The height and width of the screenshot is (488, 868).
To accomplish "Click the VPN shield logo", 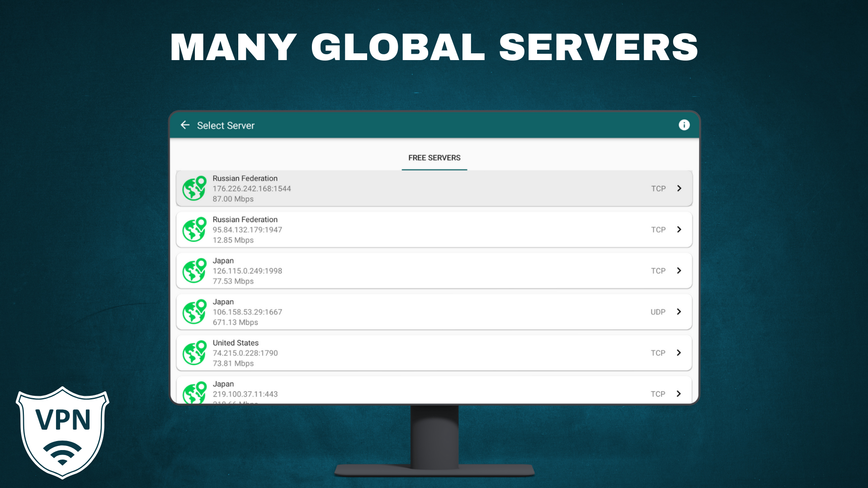I will coord(63,432).
